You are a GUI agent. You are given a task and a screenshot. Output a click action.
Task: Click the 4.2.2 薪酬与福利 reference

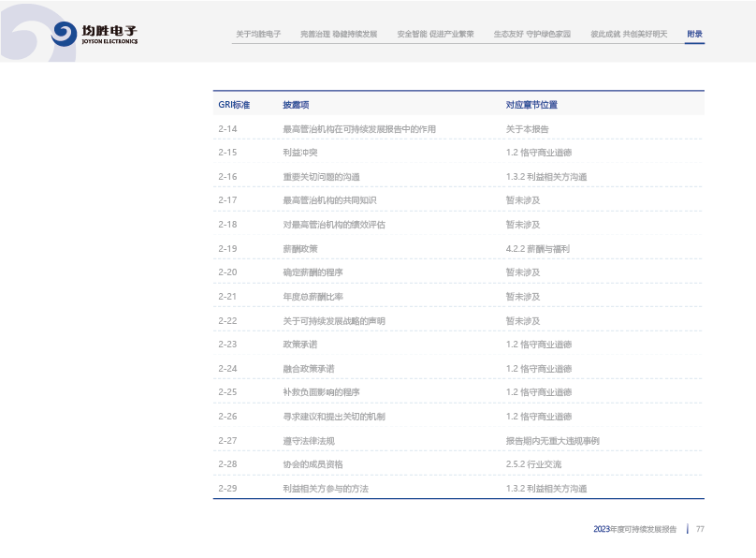pos(537,249)
